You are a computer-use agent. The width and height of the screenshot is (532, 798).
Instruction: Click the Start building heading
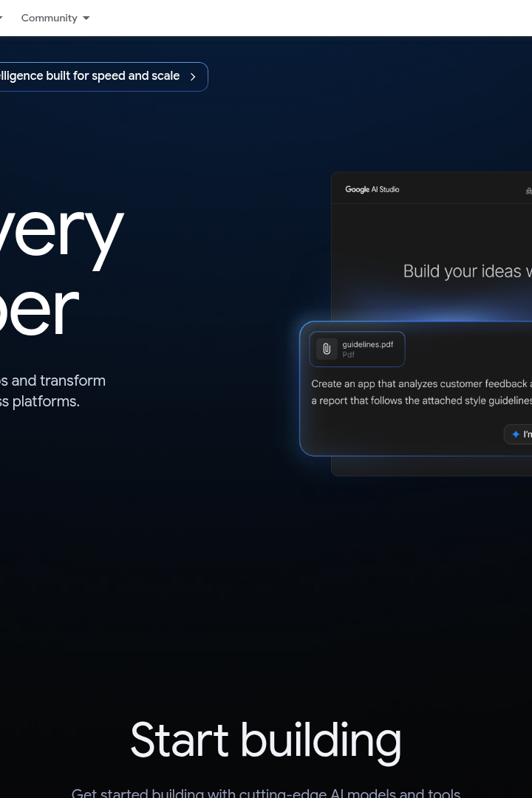[266, 742]
